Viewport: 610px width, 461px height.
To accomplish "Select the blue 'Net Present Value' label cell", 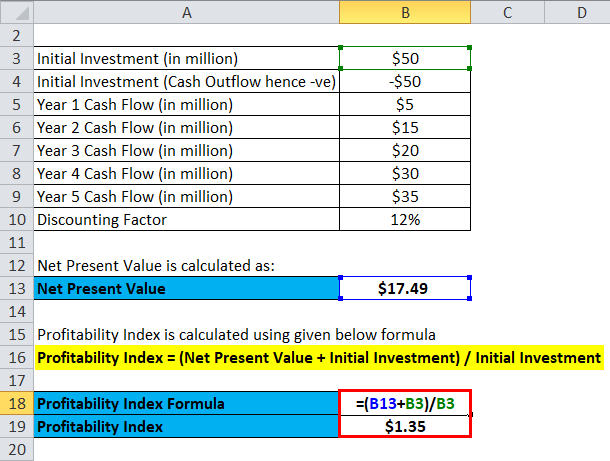I will (x=186, y=288).
